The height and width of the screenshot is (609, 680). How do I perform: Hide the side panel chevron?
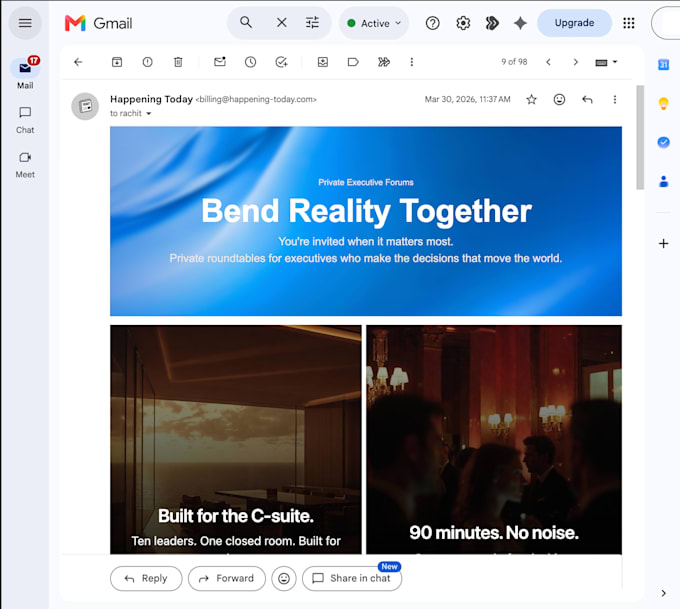pyautogui.click(x=663, y=593)
